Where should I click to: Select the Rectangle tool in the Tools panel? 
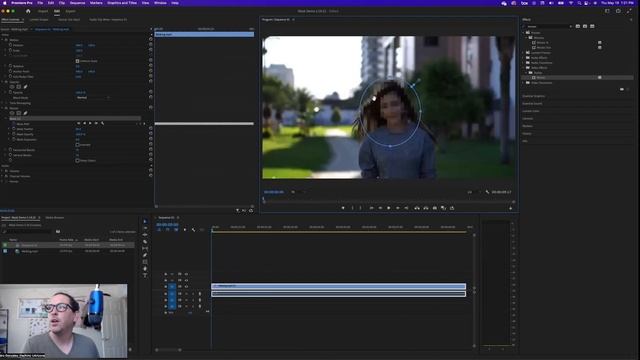point(145,262)
